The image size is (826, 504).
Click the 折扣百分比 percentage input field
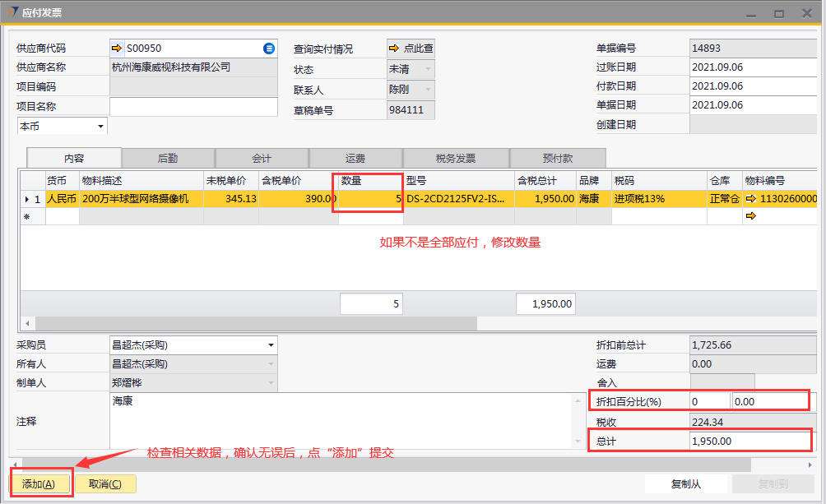pos(708,401)
